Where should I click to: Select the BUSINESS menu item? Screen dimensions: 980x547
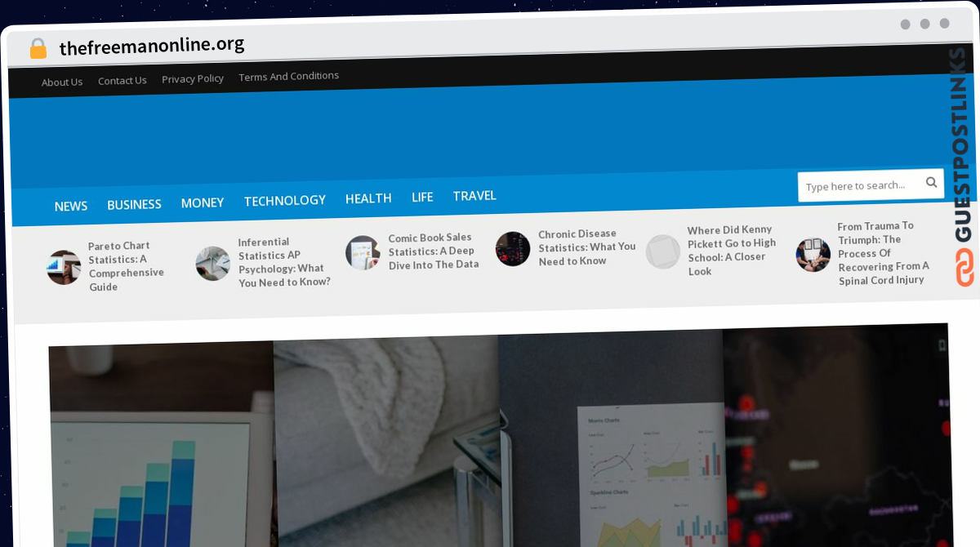point(134,204)
